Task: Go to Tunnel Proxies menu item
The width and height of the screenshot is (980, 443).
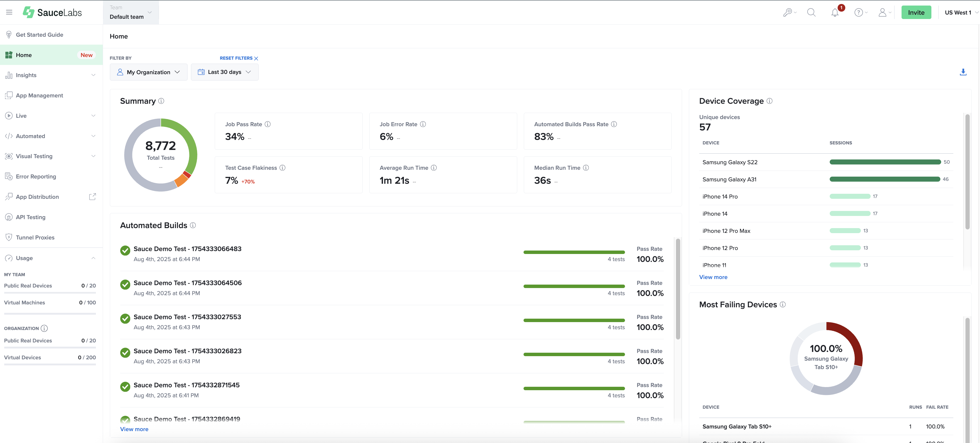Action: click(x=35, y=238)
